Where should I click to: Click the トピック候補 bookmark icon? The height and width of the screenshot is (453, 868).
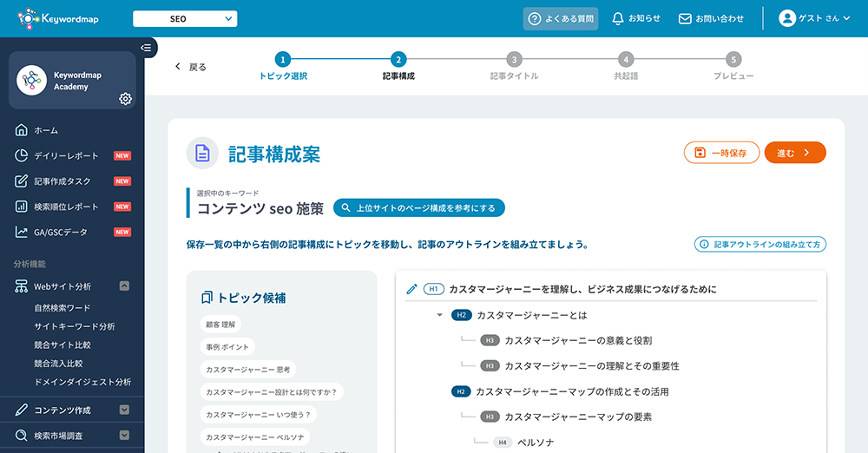(207, 298)
